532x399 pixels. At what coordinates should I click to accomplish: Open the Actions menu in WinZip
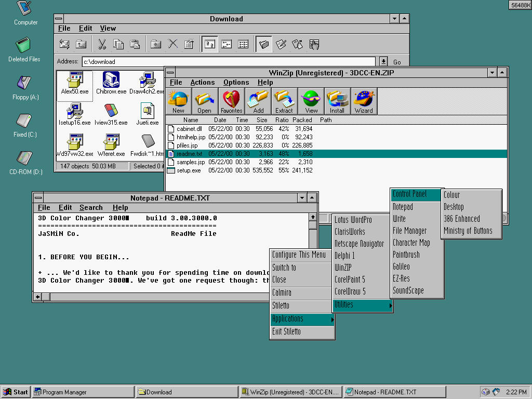point(202,82)
